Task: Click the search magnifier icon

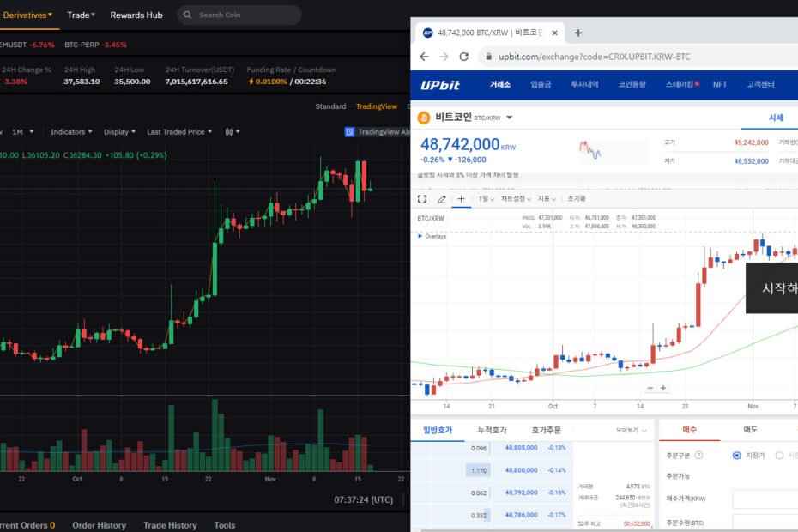Action: click(x=187, y=15)
